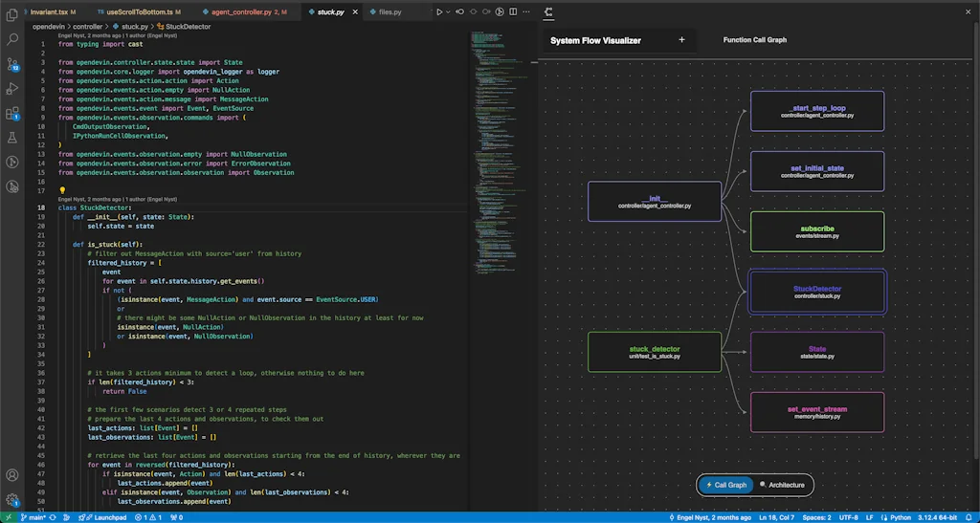Switch to the useScrollToBottom.ts tab
The image size is (980, 523).
139,11
